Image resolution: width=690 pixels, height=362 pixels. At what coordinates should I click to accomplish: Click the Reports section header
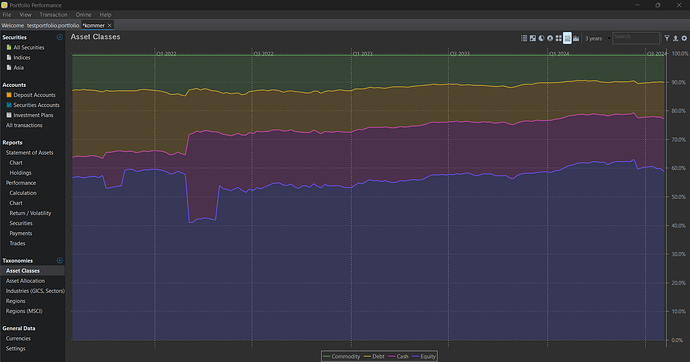(x=12, y=143)
